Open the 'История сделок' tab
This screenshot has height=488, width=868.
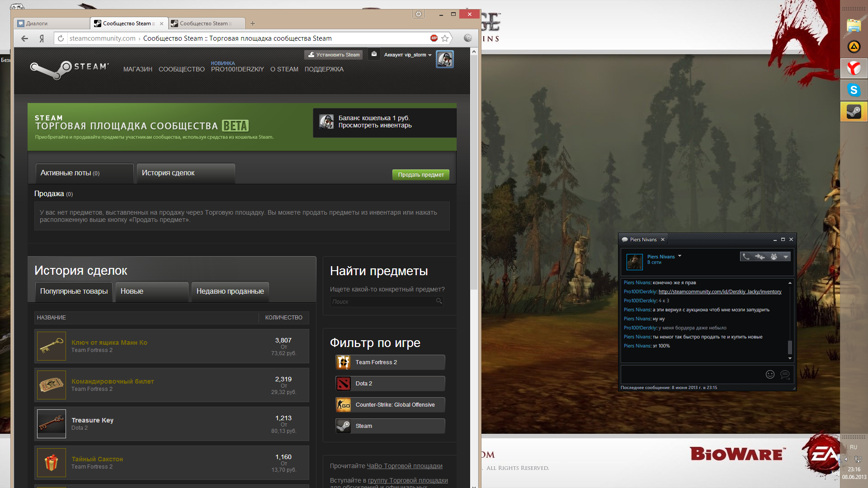click(186, 174)
